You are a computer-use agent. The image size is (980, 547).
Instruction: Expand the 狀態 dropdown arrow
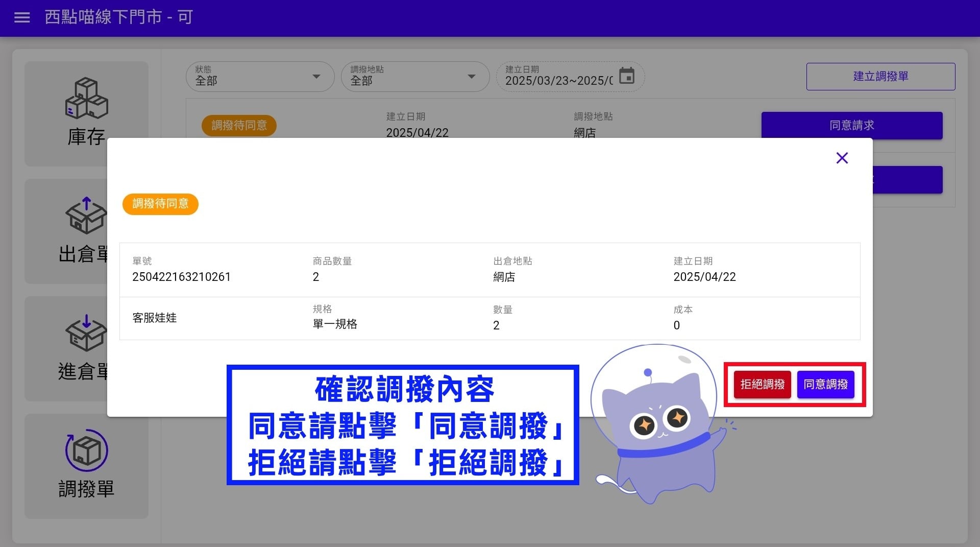tap(316, 77)
